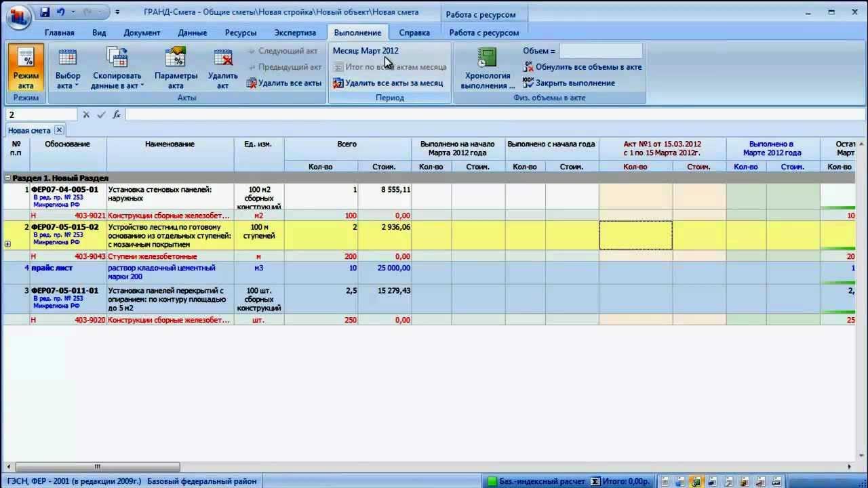Click the 25 000,00 cost cell
This screenshot has height=488, width=868.
pyautogui.click(x=384, y=273)
